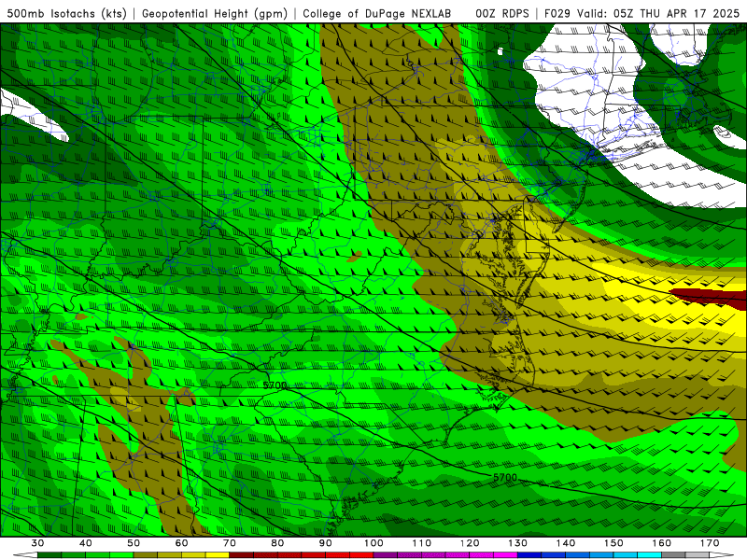The image size is (747, 560).
Task: Click the 5700 contour label over the ocean
Action: (505, 477)
